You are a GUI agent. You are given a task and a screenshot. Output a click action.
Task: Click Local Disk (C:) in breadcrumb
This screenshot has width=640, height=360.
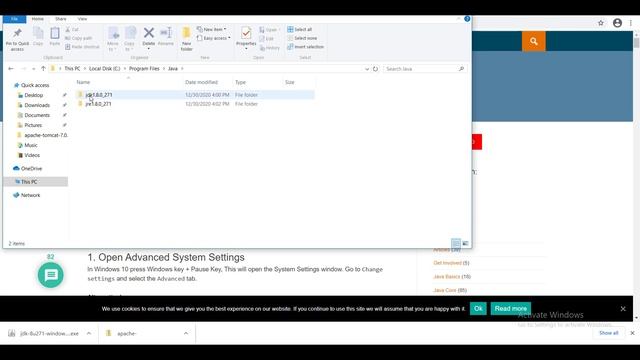click(104, 69)
